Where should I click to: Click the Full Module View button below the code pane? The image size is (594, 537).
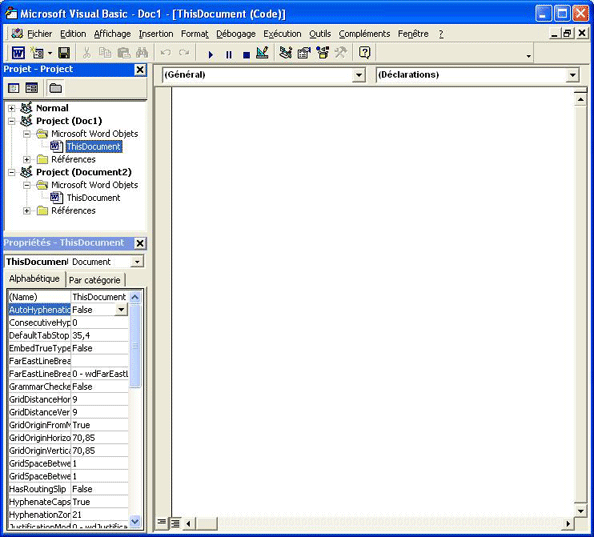coord(175,523)
